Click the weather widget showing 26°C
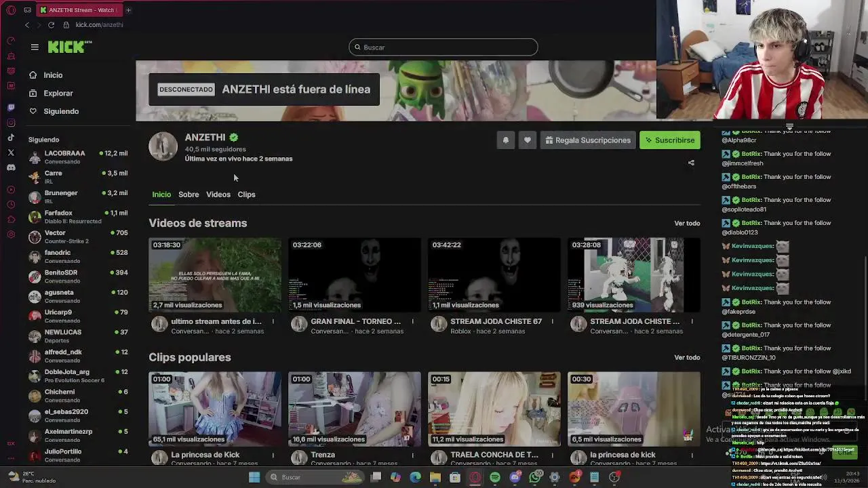This screenshot has width=868, height=488. click(x=31, y=477)
